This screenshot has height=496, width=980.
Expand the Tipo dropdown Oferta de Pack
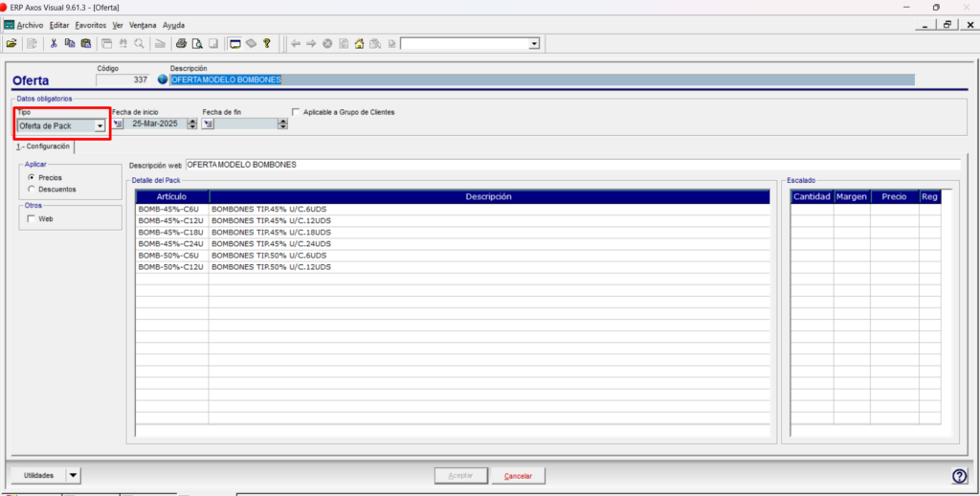[100, 125]
